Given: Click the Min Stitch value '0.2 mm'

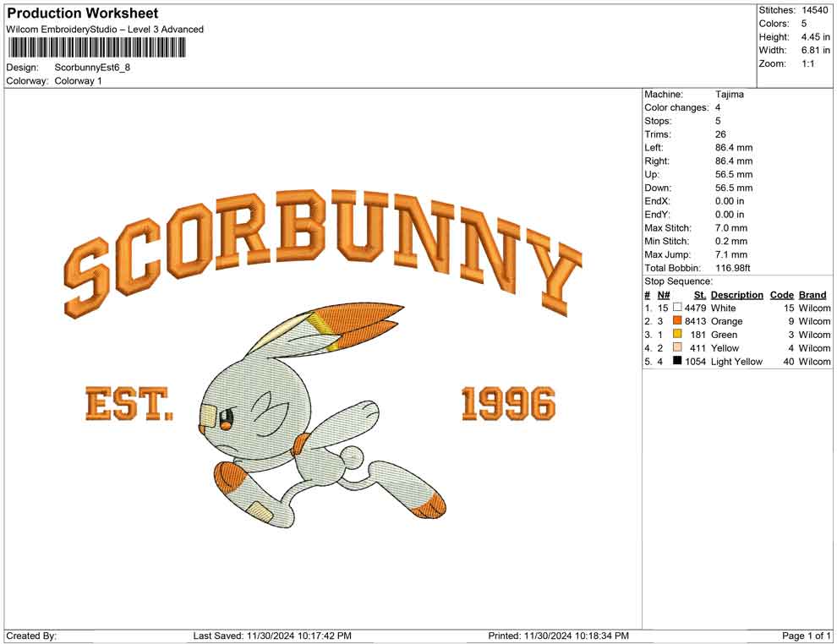Looking at the screenshot, I should tap(731, 241).
